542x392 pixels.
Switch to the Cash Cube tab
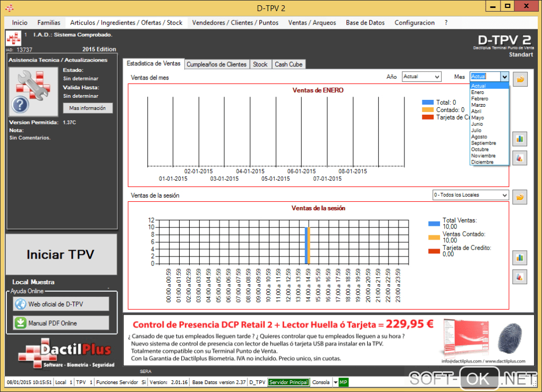[x=289, y=64]
